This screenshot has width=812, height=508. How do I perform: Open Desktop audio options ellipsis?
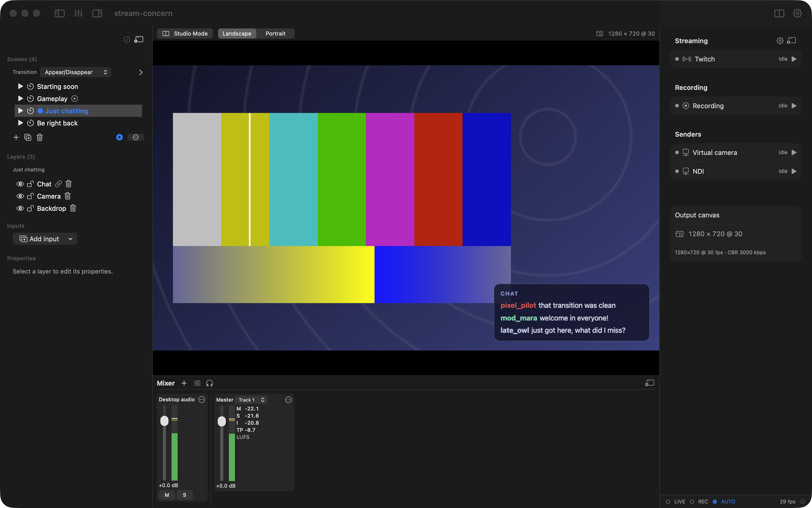(x=202, y=400)
